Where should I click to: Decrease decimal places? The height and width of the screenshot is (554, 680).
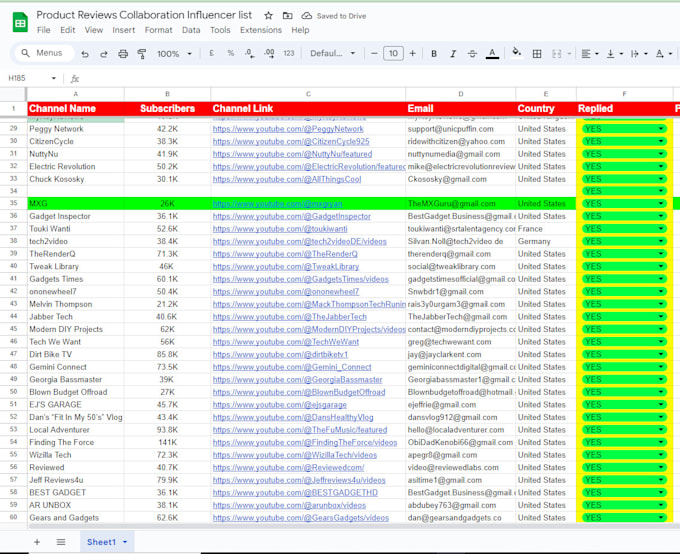[250, 53]
